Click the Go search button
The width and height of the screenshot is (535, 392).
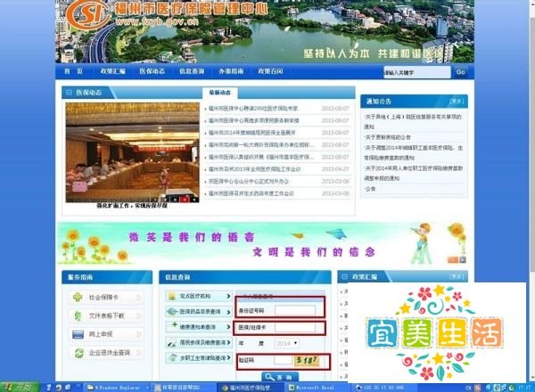pyautogui.click(x=461, y=72)
